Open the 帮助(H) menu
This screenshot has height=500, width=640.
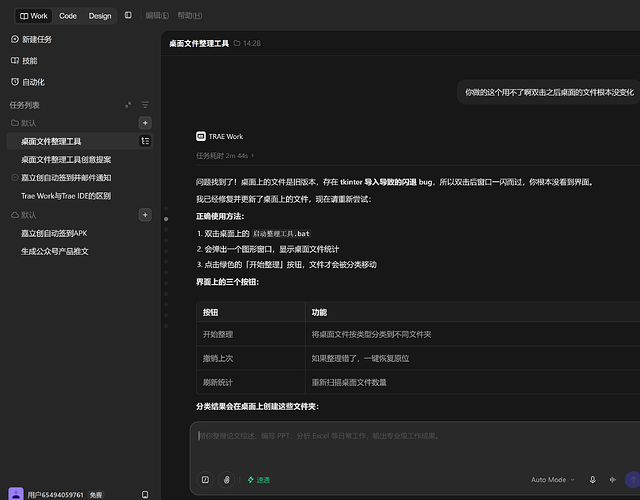pos(190,16)
